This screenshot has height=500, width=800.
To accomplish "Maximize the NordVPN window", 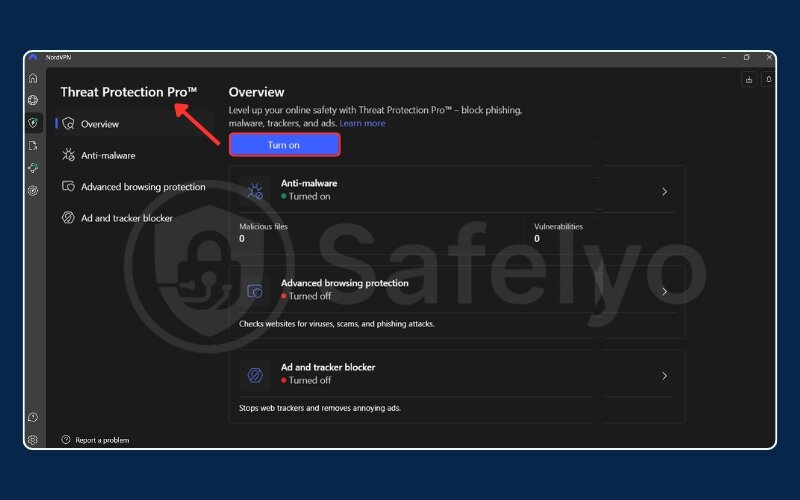I will pos(746,57).
